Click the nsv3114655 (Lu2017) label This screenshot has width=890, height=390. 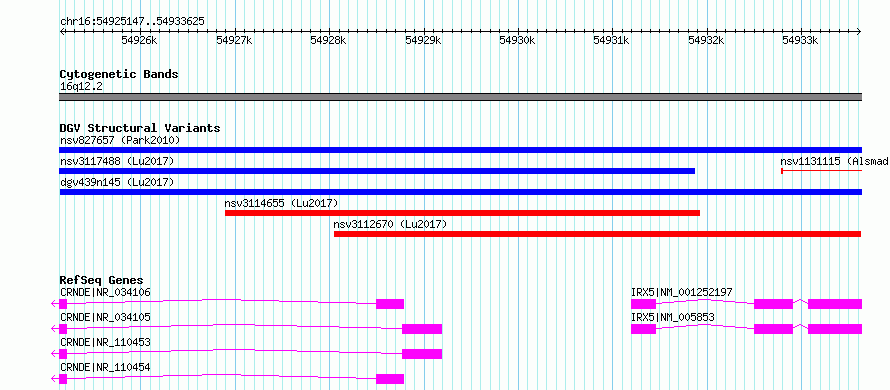pos(282,203)
